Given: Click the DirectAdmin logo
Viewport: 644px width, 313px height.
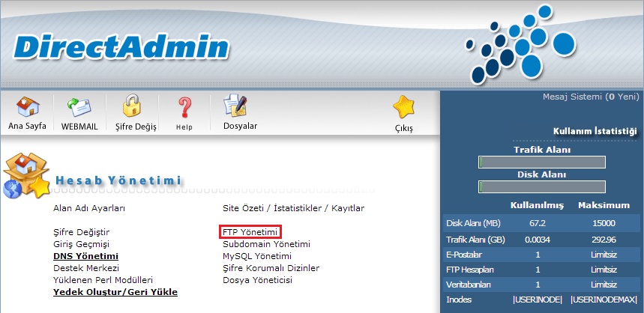Looking at the screenshot, I should pyautogui.click(x=121, y=46).
